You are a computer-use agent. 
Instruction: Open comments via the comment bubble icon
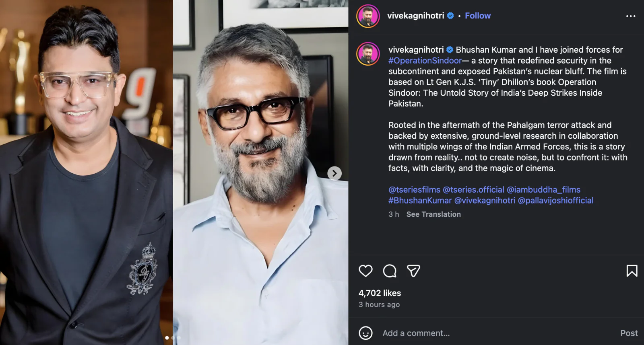(x=390, y=271)
